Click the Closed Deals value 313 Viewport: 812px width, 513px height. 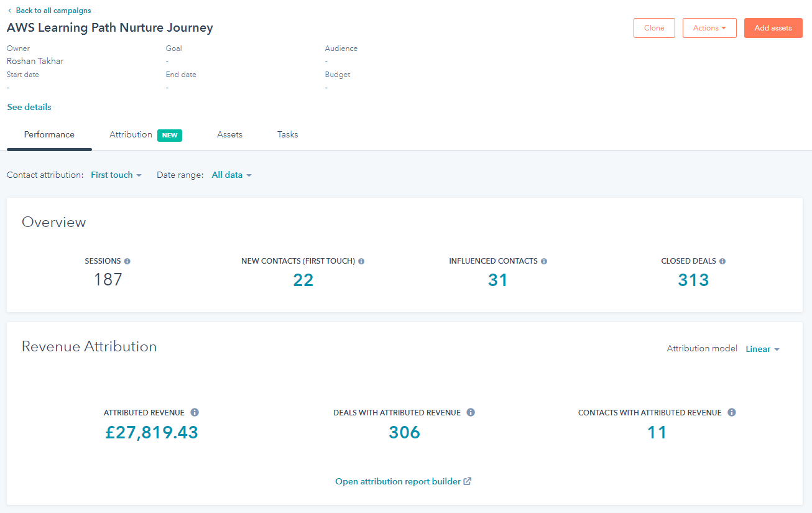pos(693,280)
